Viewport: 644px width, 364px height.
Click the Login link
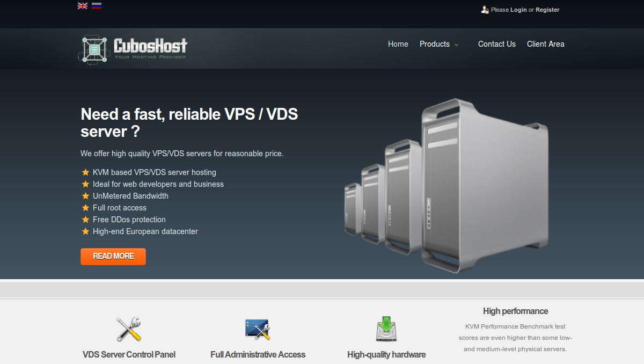(518, 10)
